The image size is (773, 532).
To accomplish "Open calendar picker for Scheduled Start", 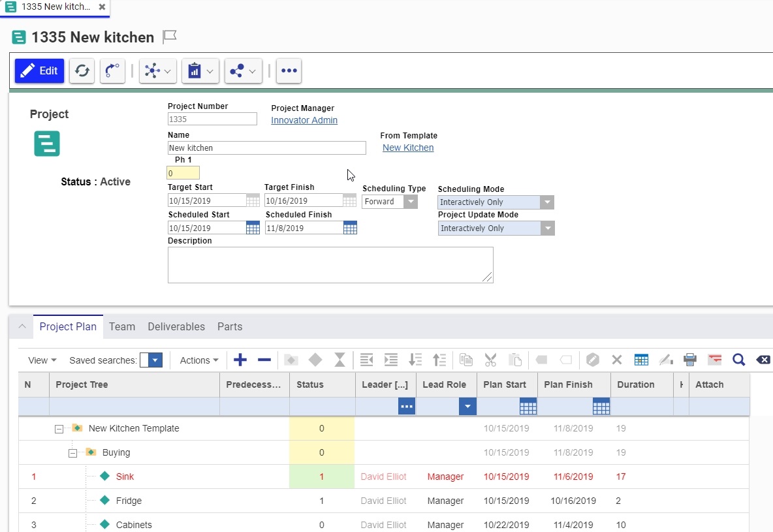I will coord(253,228).
